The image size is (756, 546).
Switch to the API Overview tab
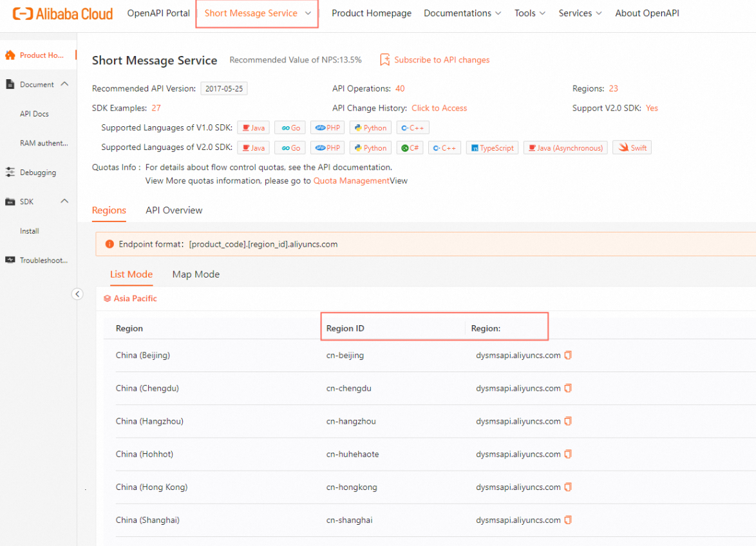174,210
